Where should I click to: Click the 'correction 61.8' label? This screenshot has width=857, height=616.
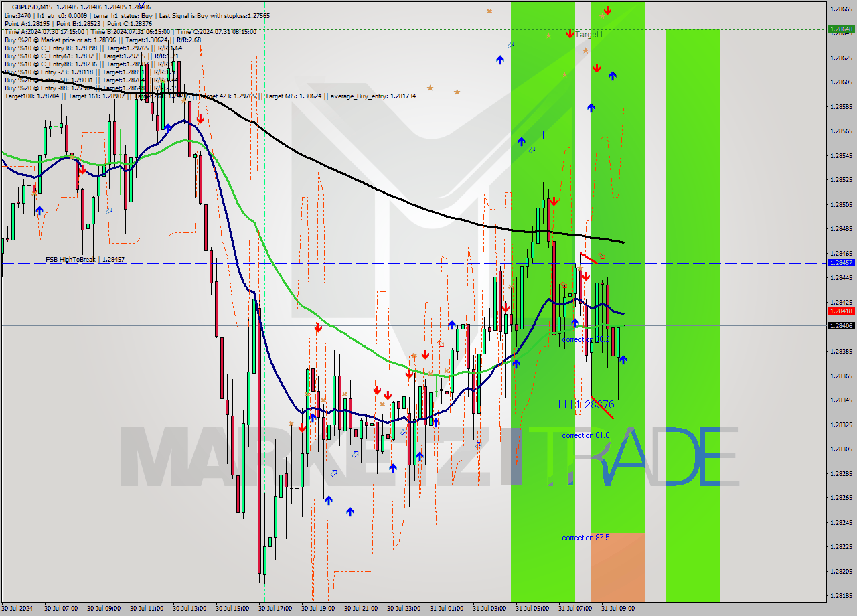586,435
